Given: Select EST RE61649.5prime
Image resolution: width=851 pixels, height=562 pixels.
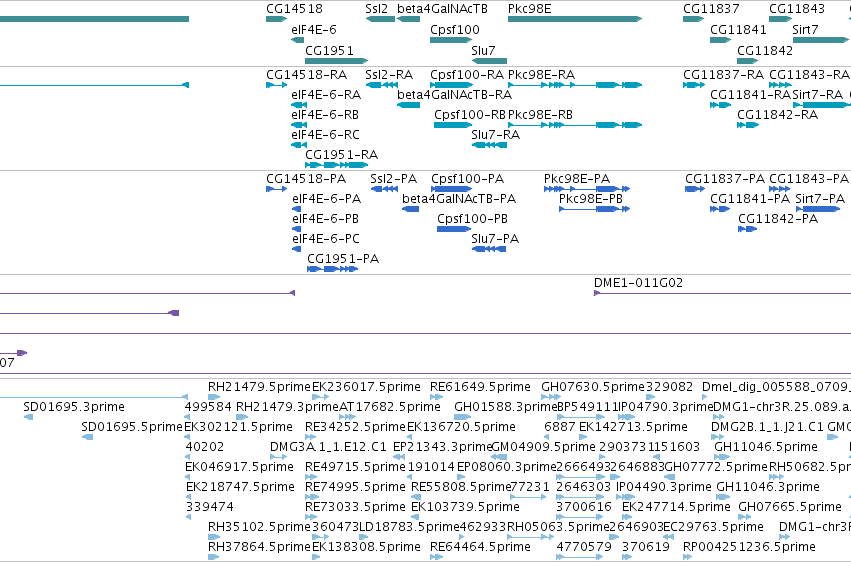Looking at the screenshot, I should 480,387.
